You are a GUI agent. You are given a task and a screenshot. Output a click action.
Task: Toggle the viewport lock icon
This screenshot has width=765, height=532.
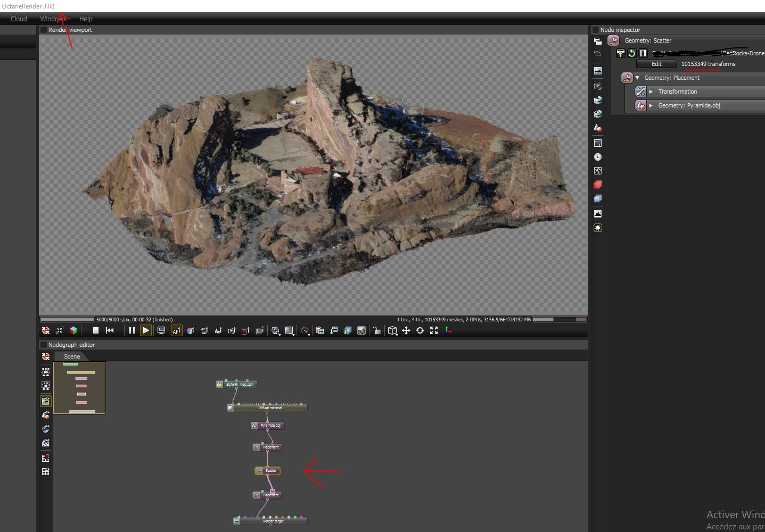coord(376,330)
